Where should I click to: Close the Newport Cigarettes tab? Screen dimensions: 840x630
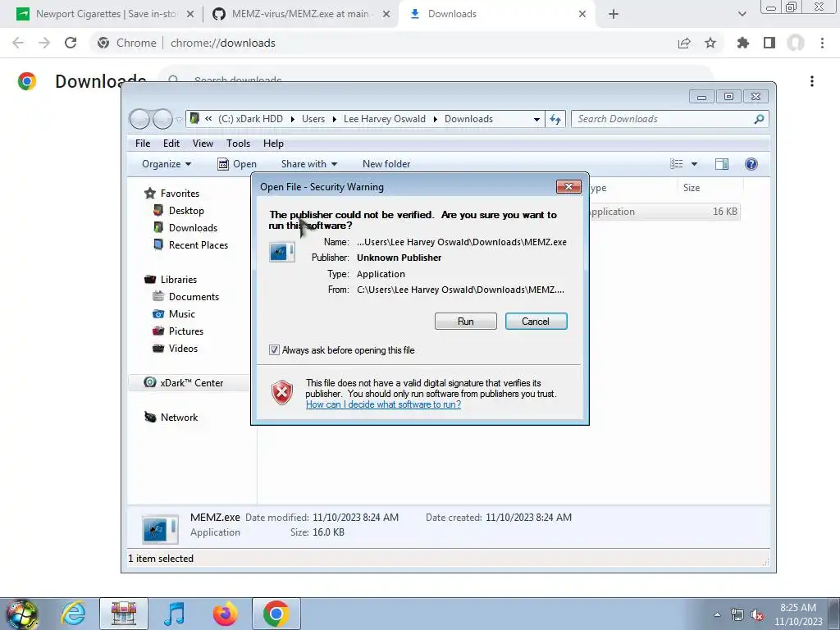(x=190, y=14)
